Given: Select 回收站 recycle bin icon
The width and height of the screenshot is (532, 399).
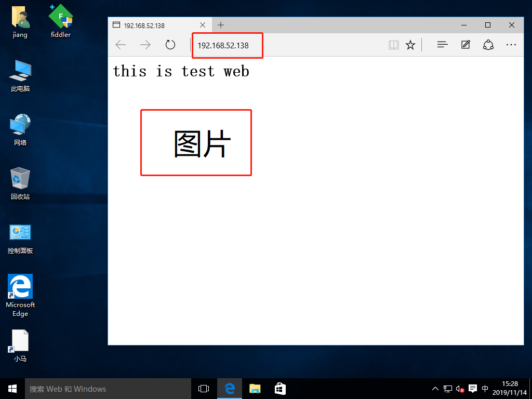Looking at the screenshot, I should tap(20, 183).
